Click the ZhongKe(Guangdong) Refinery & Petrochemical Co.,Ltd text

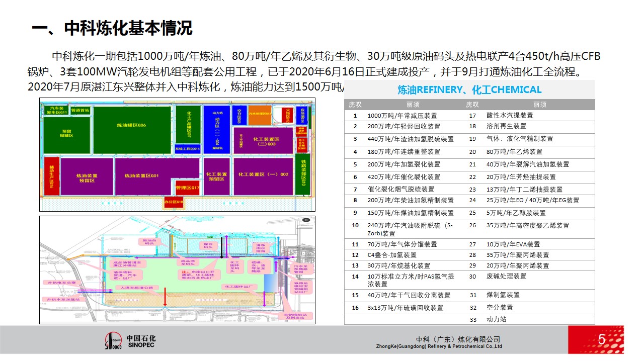click(x=439, y=346)
